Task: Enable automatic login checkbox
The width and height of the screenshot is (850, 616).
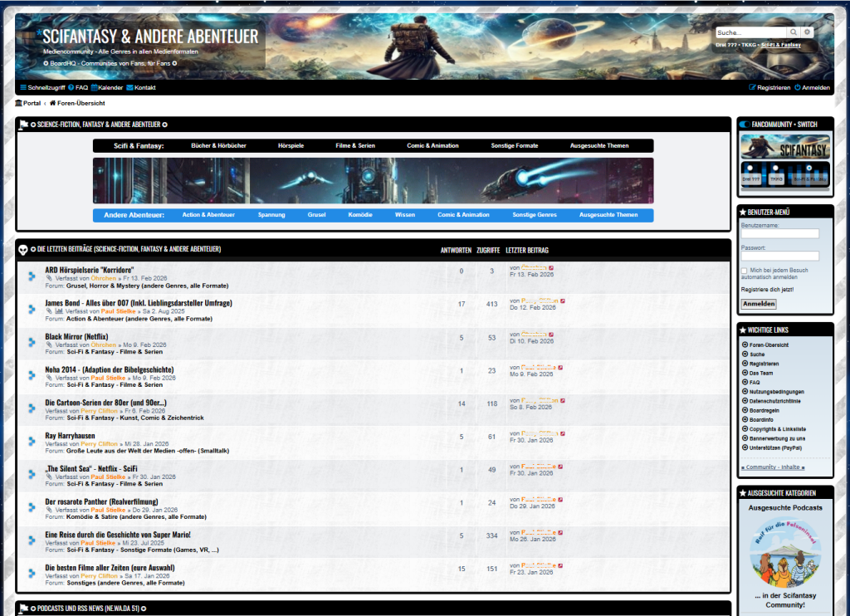Action: tap(745, 271)
